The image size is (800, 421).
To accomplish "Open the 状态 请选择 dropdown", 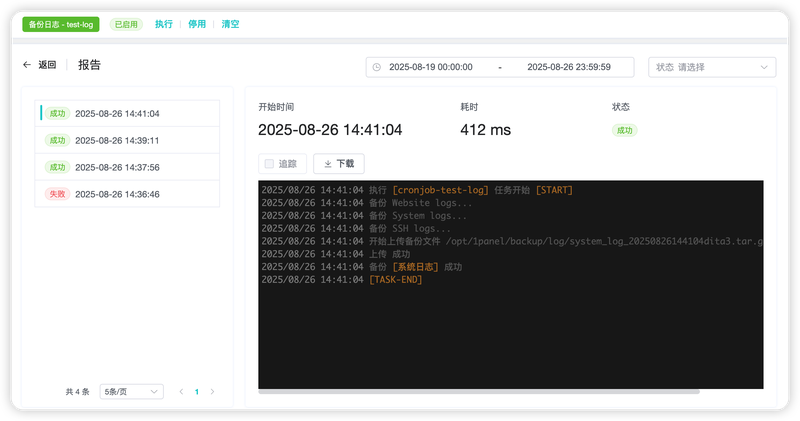I will point(712,67).
